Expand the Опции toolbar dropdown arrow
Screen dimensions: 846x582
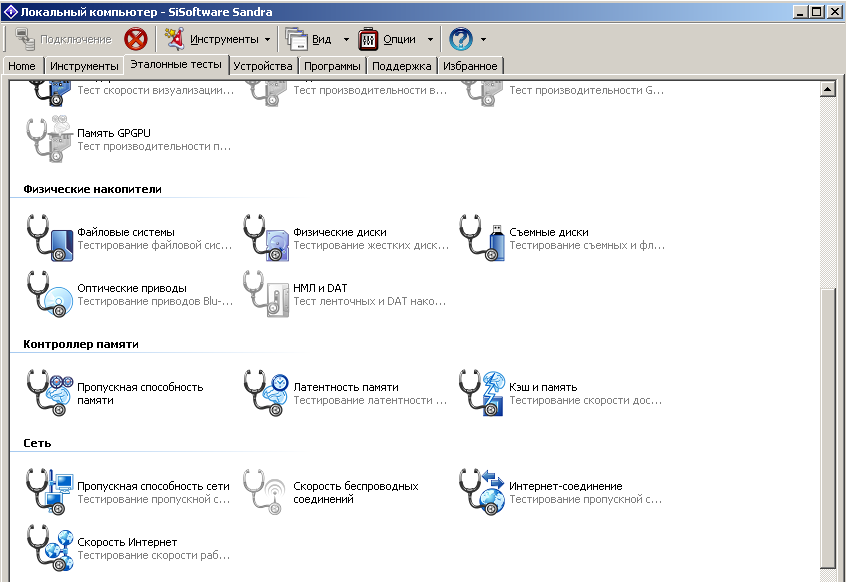coord(430,39)
